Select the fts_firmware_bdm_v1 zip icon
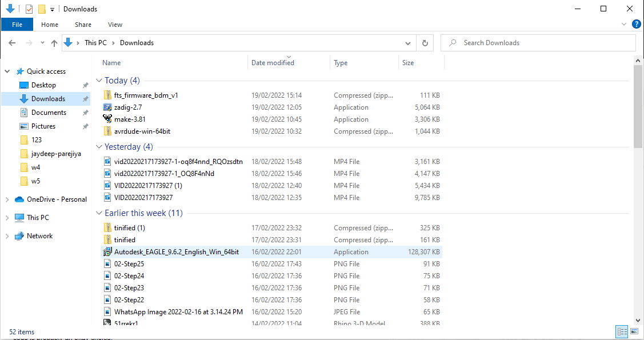The height and width of the screenshot is (340, 644). (107, 95)
